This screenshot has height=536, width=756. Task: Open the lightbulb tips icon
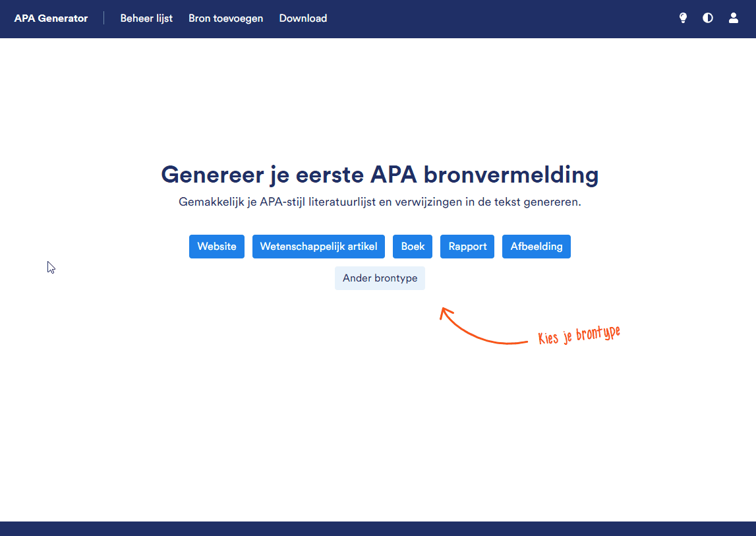683,18
